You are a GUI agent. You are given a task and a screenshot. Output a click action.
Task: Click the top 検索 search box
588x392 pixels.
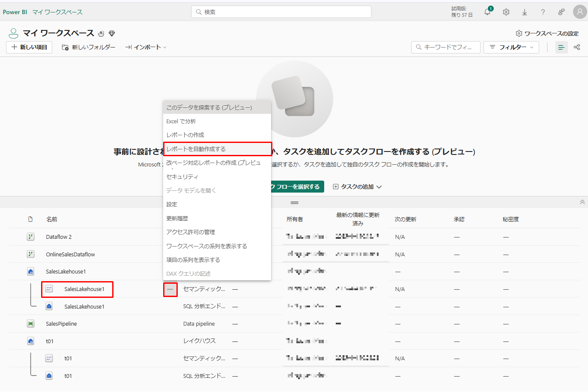click(x=281, y=12)
